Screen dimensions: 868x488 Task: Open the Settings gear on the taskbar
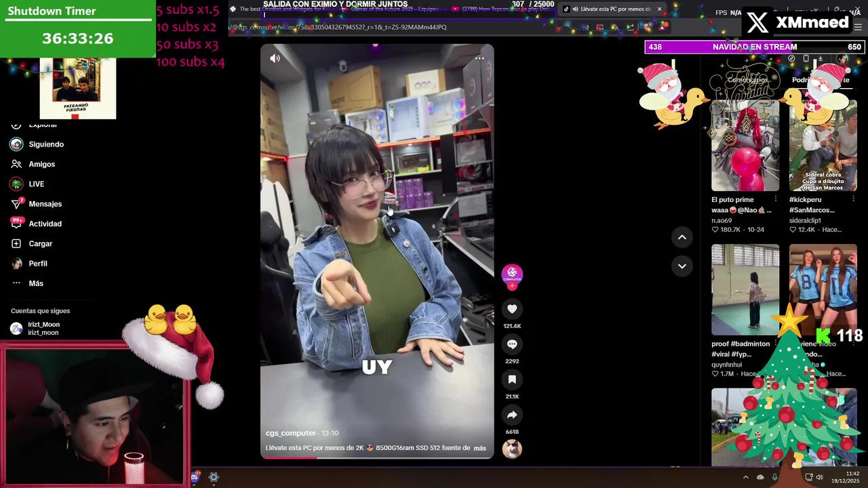point(214,477)
